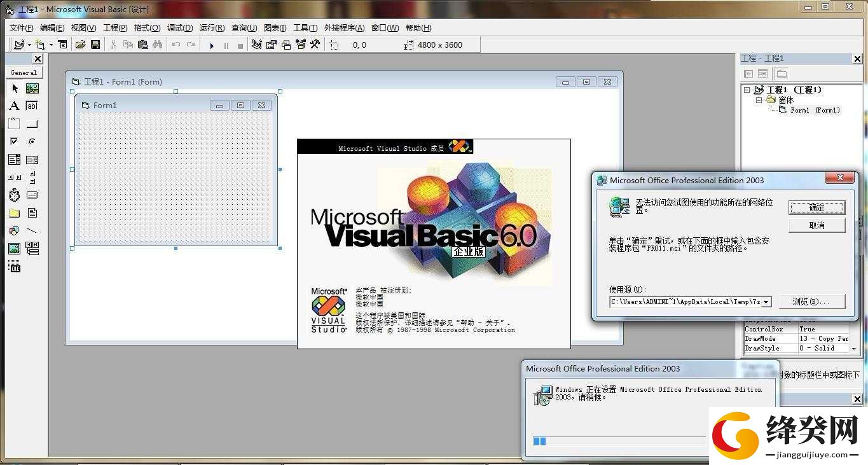Select the Pointer tool in the toolbox
868x465 pixels.
[x=15, y=88]
